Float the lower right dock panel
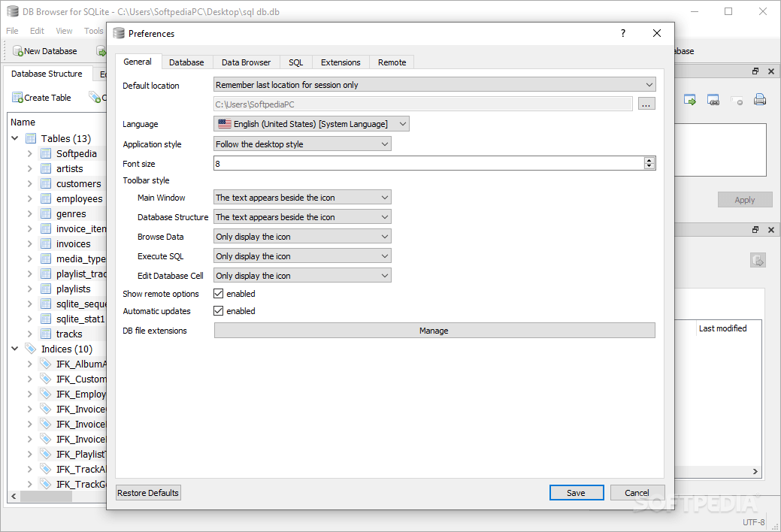 point(755,230)
